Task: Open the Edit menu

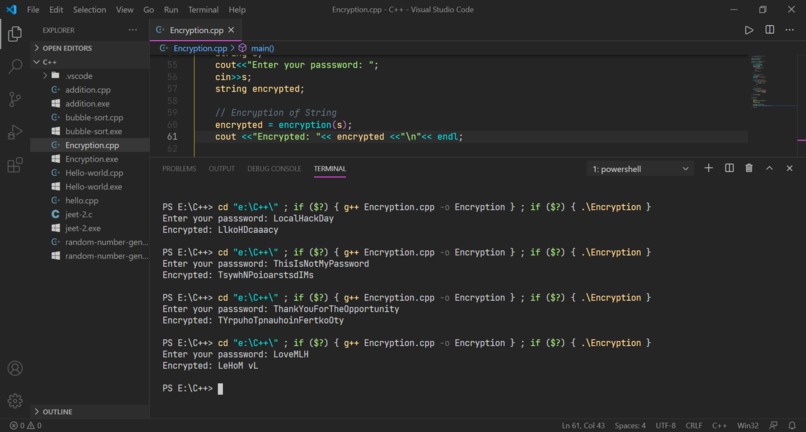Action: 56,10
